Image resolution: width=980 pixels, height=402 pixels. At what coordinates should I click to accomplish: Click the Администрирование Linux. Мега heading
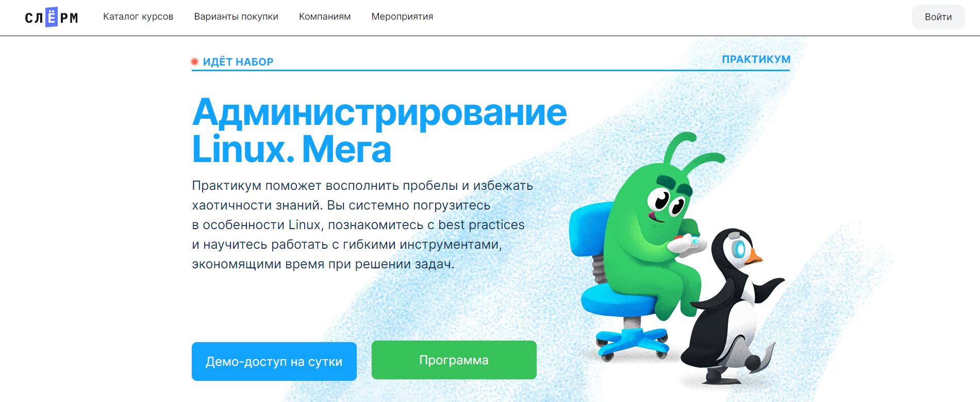click(379, 130)
